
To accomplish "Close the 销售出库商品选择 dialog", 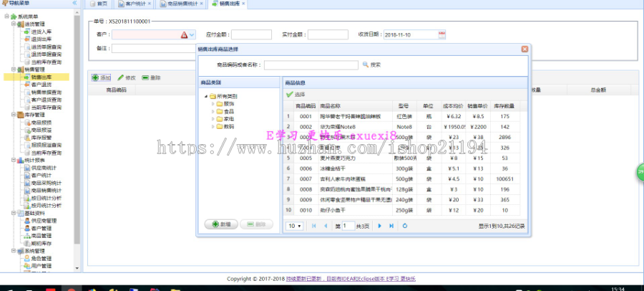I will (525, 49).
